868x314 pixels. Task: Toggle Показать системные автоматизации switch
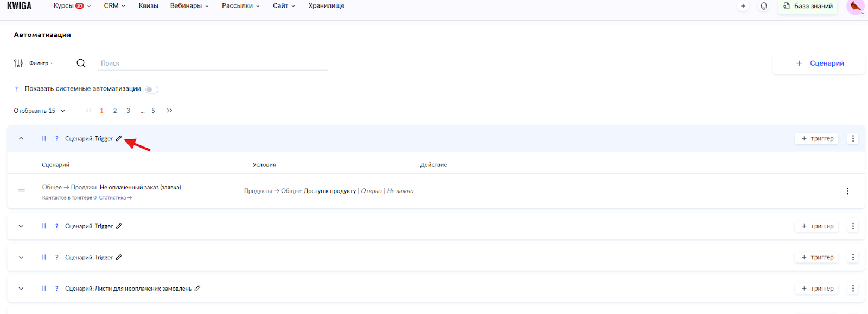[x=151, y=89]
